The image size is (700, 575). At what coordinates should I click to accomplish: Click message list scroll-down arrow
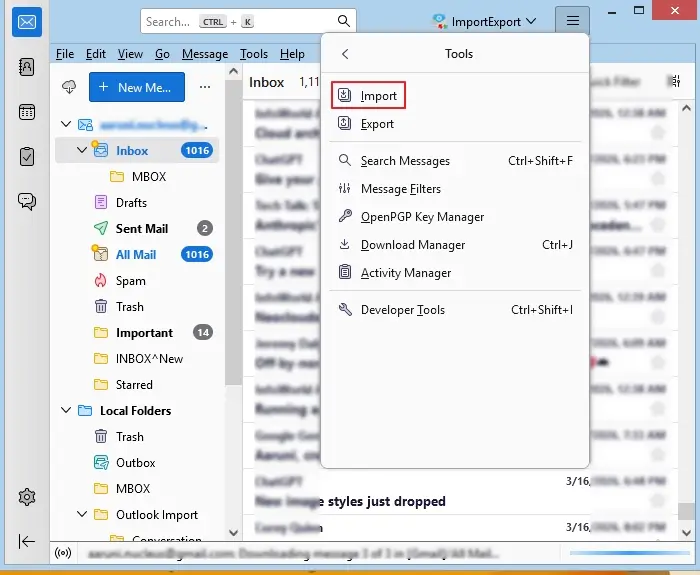coord(686,533)
